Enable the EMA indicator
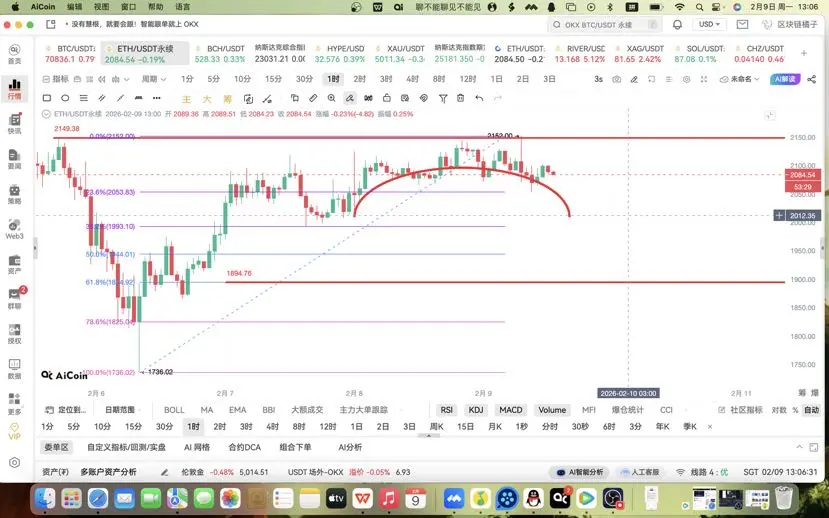Screen dimensions: 829x518 (237, 410)
